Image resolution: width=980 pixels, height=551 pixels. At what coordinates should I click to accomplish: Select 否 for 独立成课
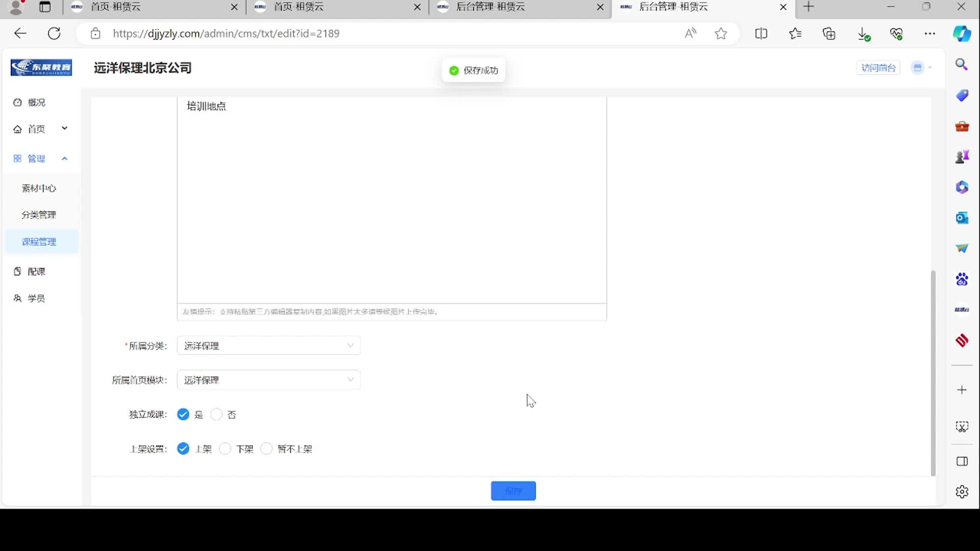217,414
